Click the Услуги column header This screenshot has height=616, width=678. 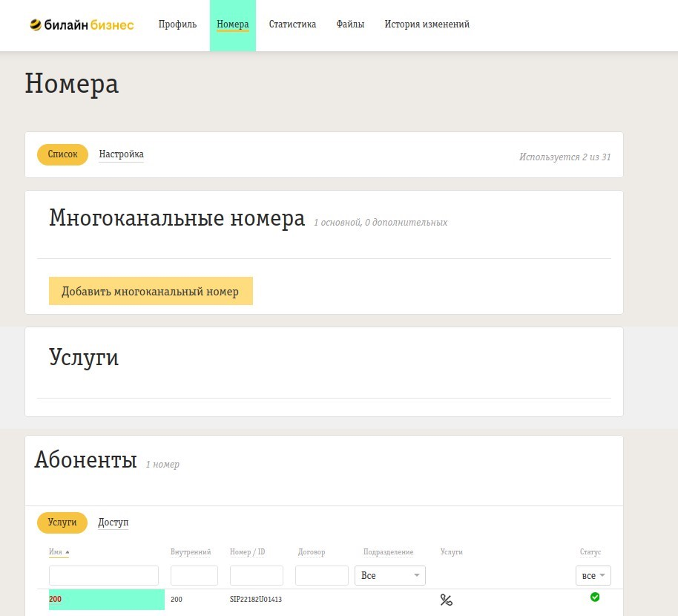pyautogui.click(x=452, y=552)
